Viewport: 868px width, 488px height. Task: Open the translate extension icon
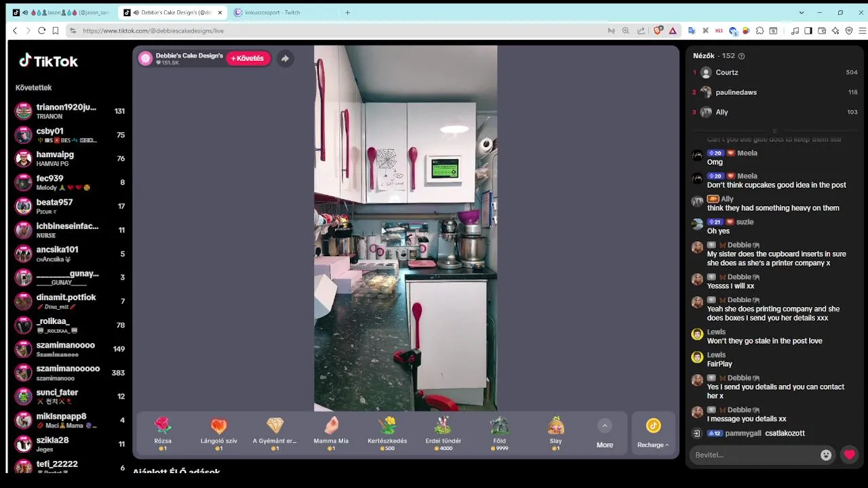point(692,30)
